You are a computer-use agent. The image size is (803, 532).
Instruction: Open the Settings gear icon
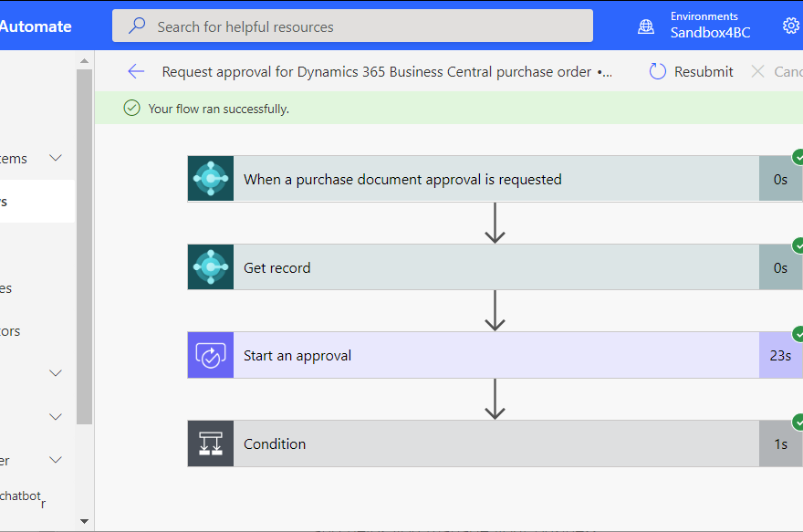point(791,26)
